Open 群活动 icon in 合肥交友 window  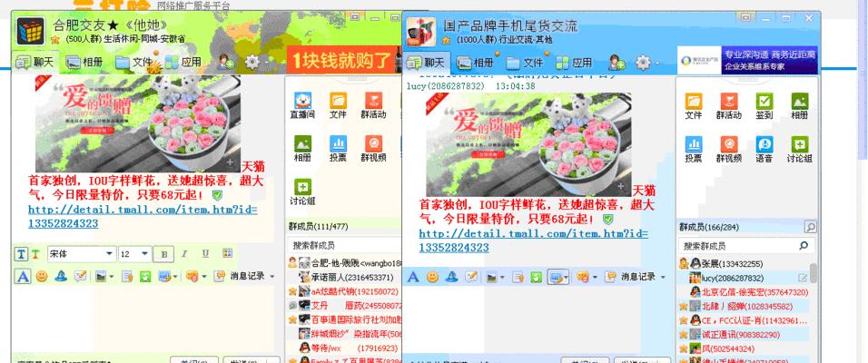pyautogui.click(x=373, y=105)
